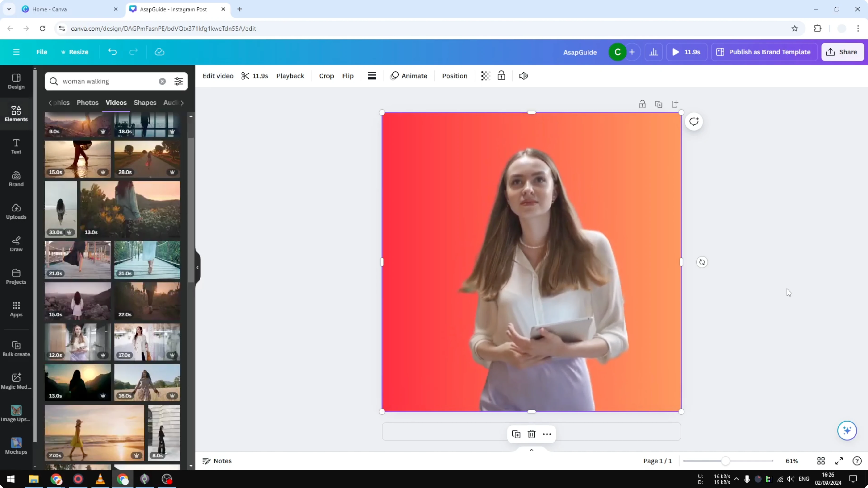This screenshot has width=868, height=488.
Task: Select the 27.0s beach sunset video thumbnail
Action: click(x=94, y=433)
